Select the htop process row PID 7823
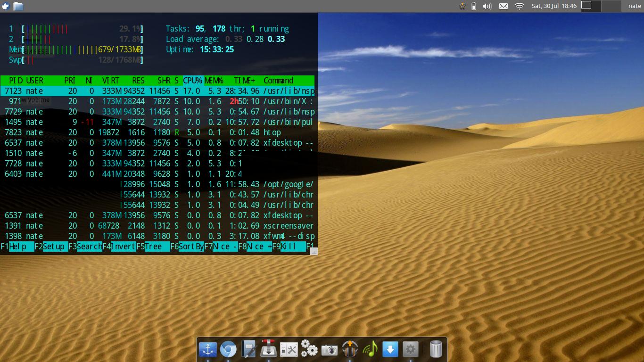644x362 pixels. click(157, 132)
